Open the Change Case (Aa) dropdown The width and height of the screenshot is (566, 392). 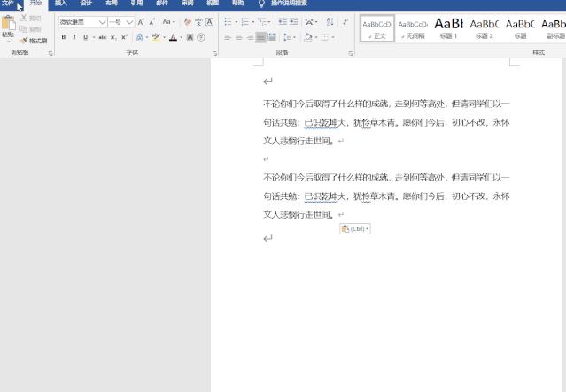click(168, 22)
